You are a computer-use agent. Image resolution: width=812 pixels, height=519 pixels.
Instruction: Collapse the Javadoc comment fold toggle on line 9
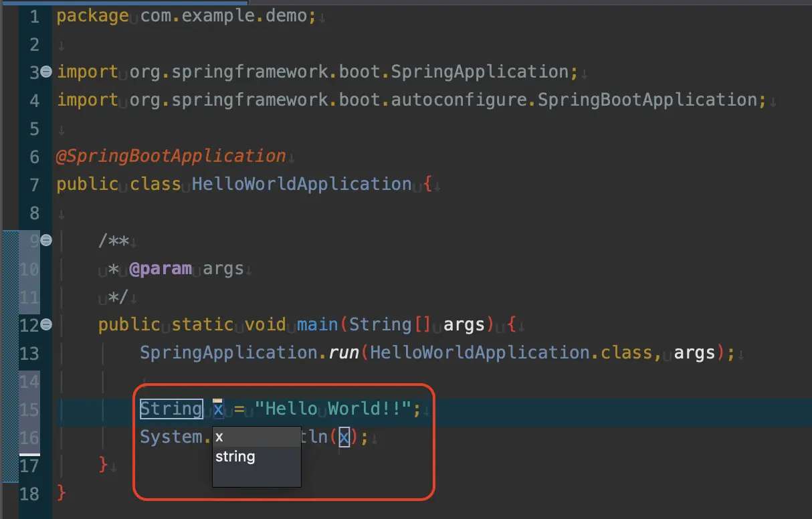(46, 240)
